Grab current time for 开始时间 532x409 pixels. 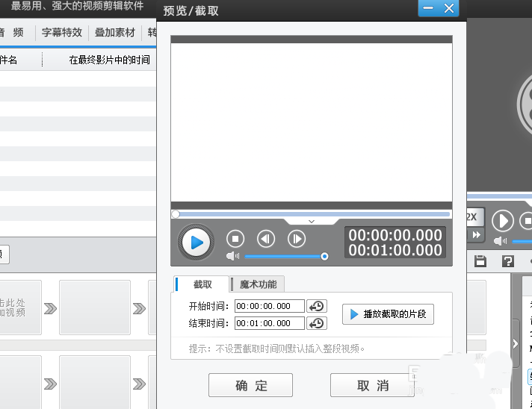tap(317, 306)
